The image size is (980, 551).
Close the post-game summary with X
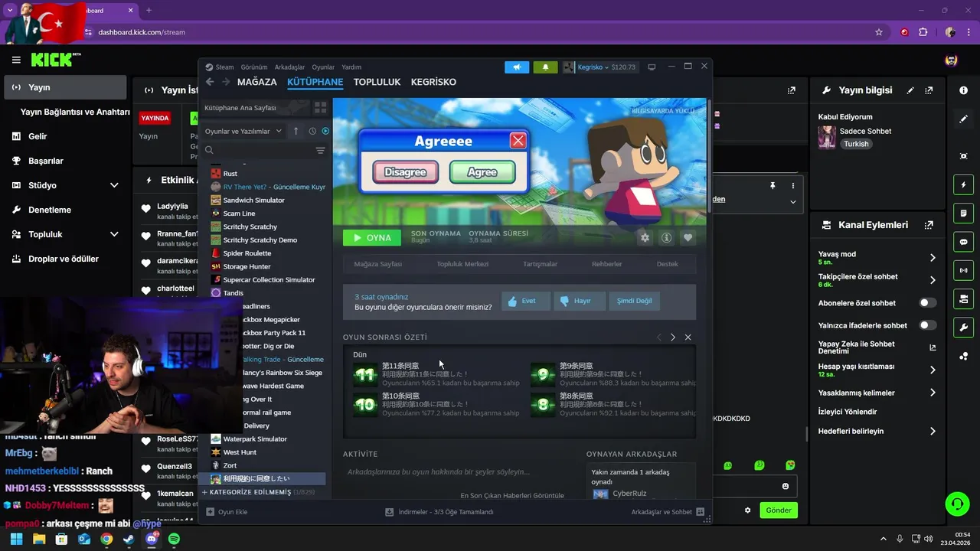(x=688, y=337)
